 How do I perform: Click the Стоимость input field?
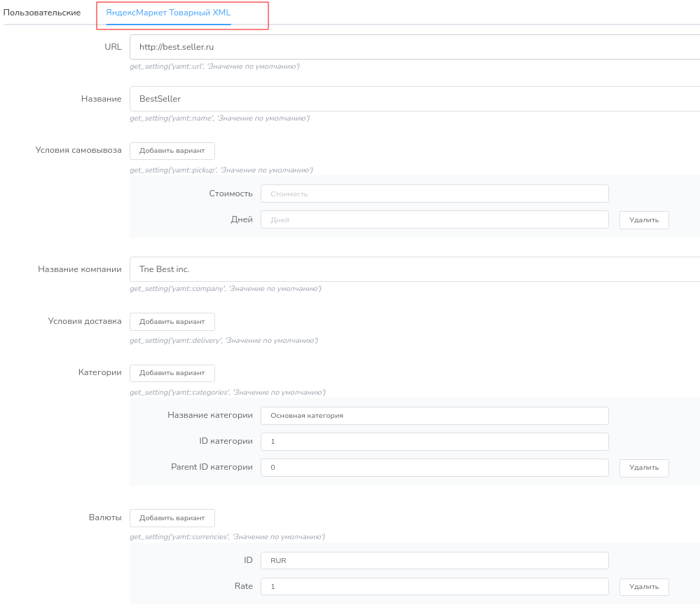click(x=434, y=194)
